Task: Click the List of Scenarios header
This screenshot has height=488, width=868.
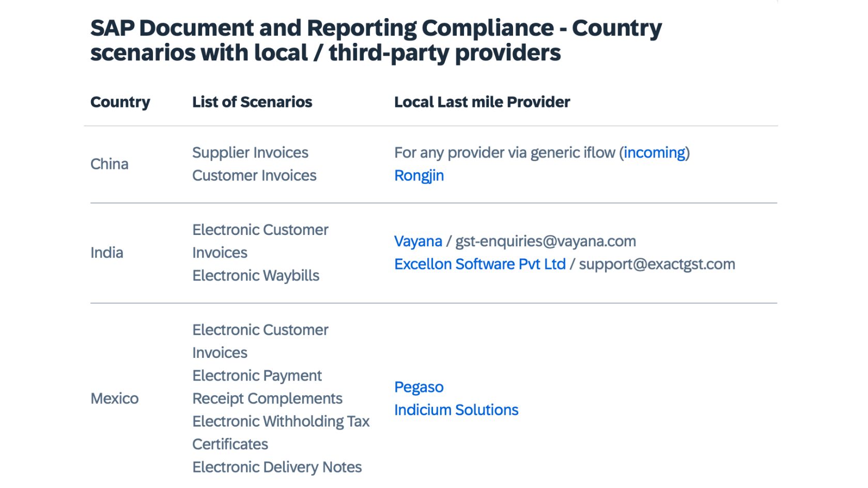Action: 252,102
